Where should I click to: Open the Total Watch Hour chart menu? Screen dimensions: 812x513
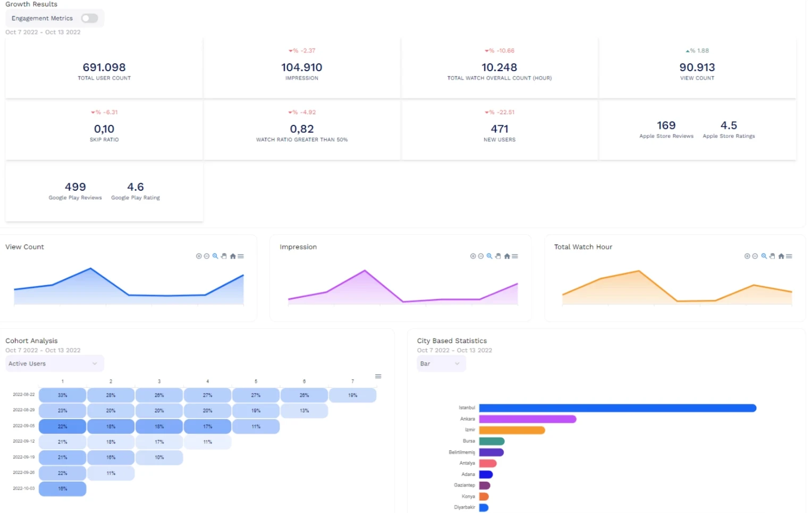coord(789,256)
